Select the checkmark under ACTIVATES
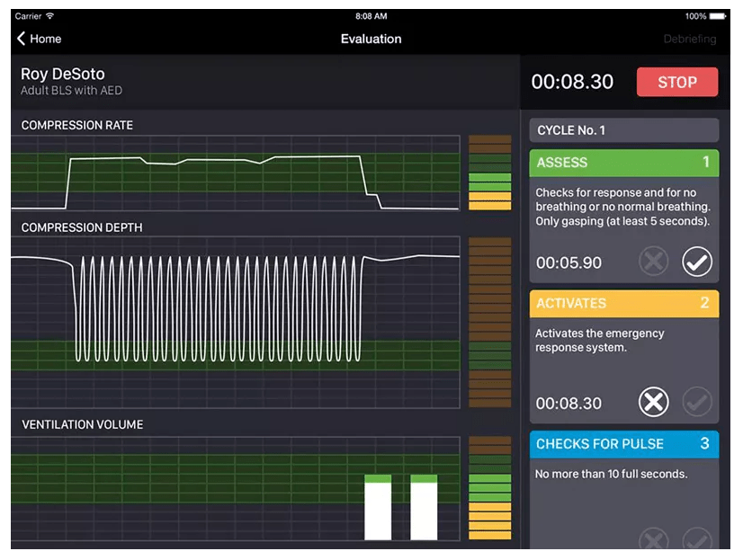The height and width of the screenshot is (560, 743). pos(696,403)
